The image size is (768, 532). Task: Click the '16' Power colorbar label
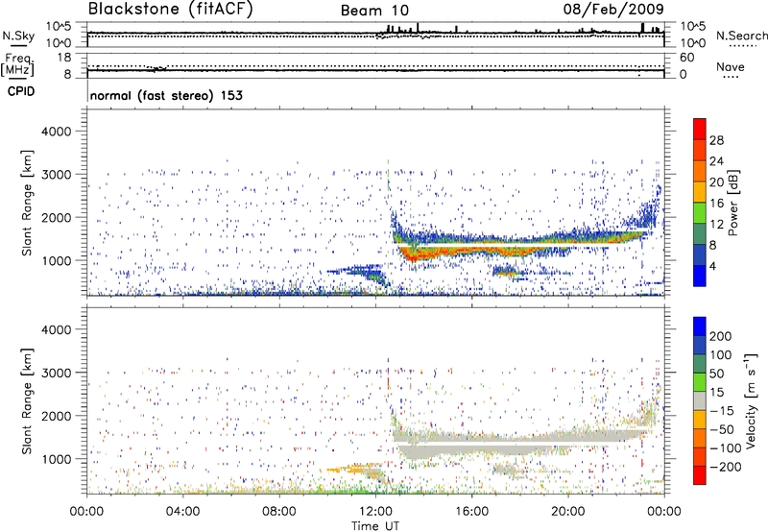pyautogui.click(x=716, y=204)
